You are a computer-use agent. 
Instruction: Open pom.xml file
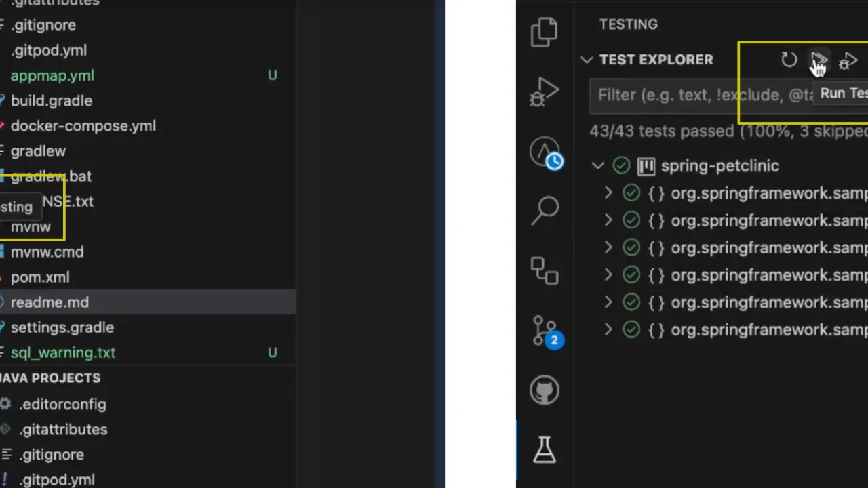pyautogui.click(x=40, y=277)
